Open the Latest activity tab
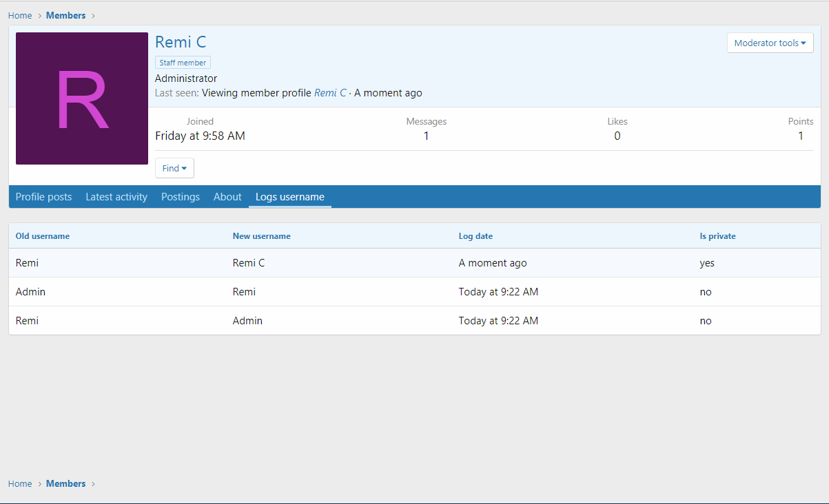This screenshot has height=504, width=829. [116, 197]
